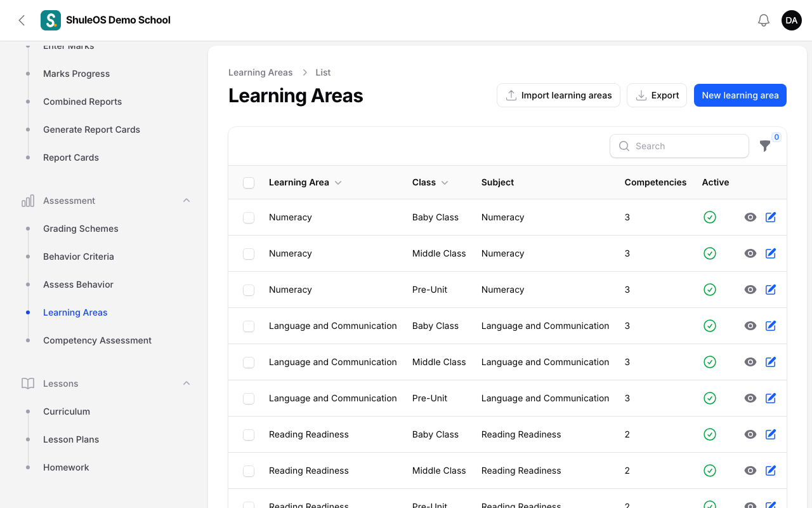Open the notifications bell
This screenshot has width=812, height=508.
tap(764, 20)
